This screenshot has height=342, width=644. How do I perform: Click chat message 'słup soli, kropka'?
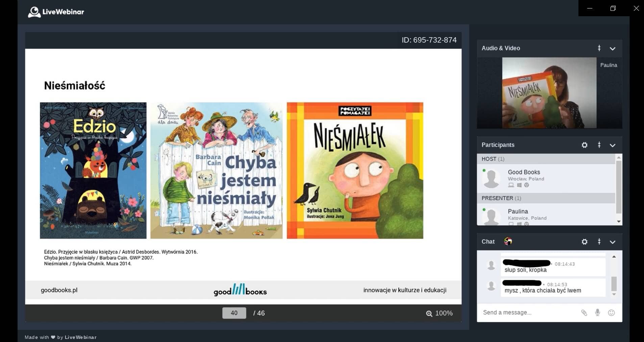525,270
